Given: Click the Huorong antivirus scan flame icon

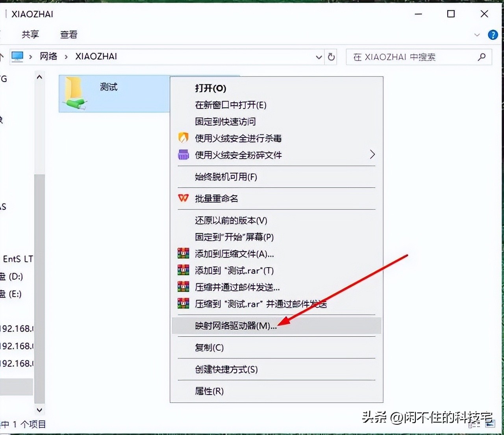Looking at the screenshot, I should pyautogui.click(x=183, y=138).
